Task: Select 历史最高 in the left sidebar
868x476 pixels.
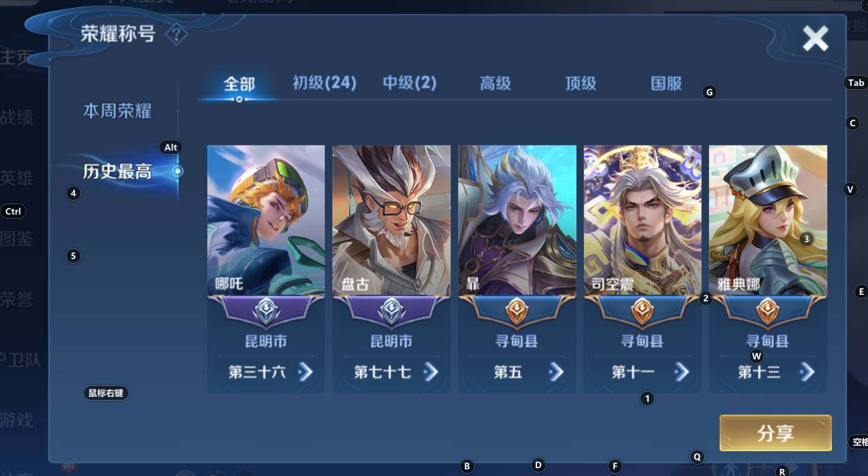Action: tap(117, 172)
